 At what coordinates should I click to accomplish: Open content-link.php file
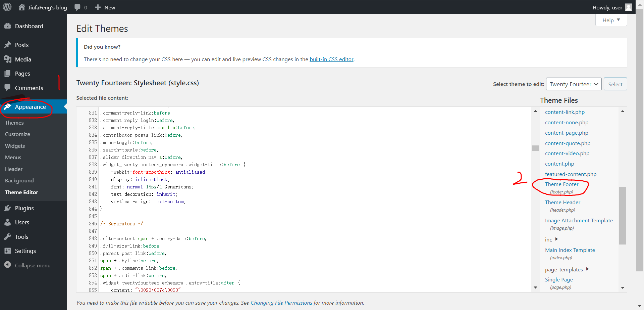[x=565, y=112]
